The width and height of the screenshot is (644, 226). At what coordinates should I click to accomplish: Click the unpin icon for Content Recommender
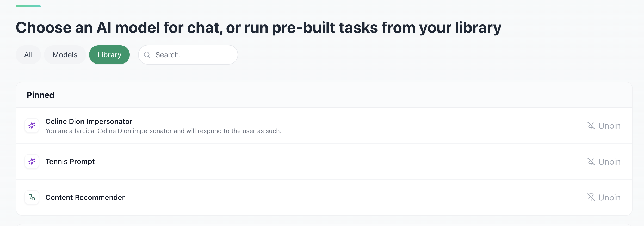[591, 197]
